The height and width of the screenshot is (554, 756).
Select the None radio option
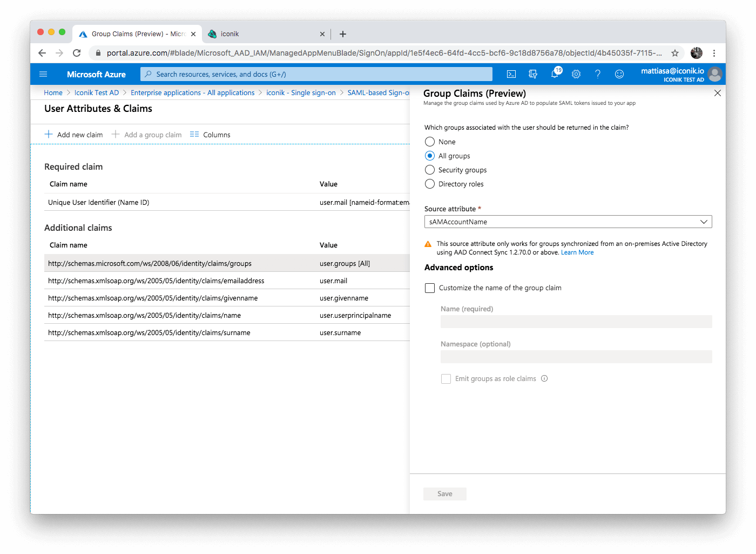(430, 142)
